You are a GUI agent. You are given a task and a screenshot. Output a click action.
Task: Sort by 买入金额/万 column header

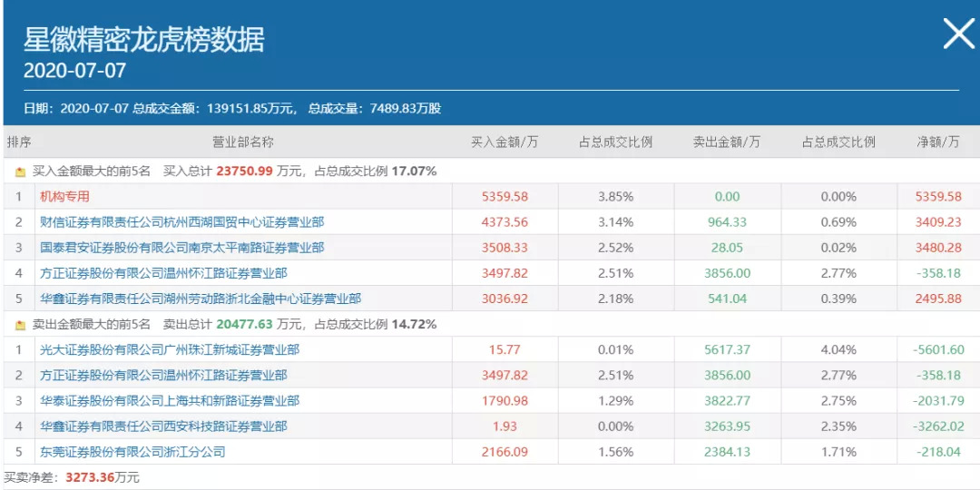(505, 142)
